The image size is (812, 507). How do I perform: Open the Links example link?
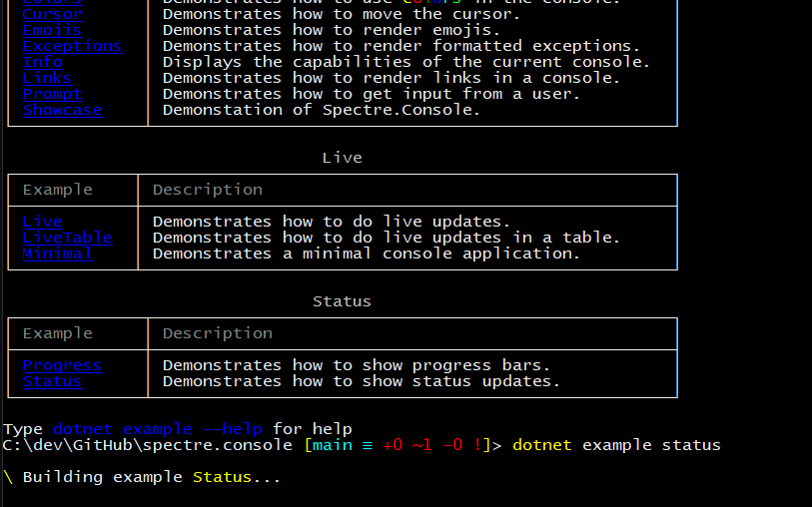(x=47, y=78)
